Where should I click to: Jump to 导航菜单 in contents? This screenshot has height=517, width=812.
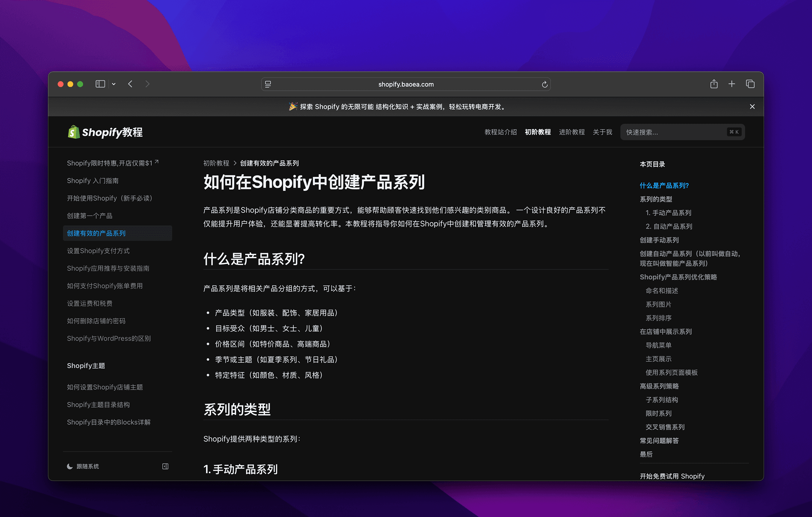pos(659,345)
